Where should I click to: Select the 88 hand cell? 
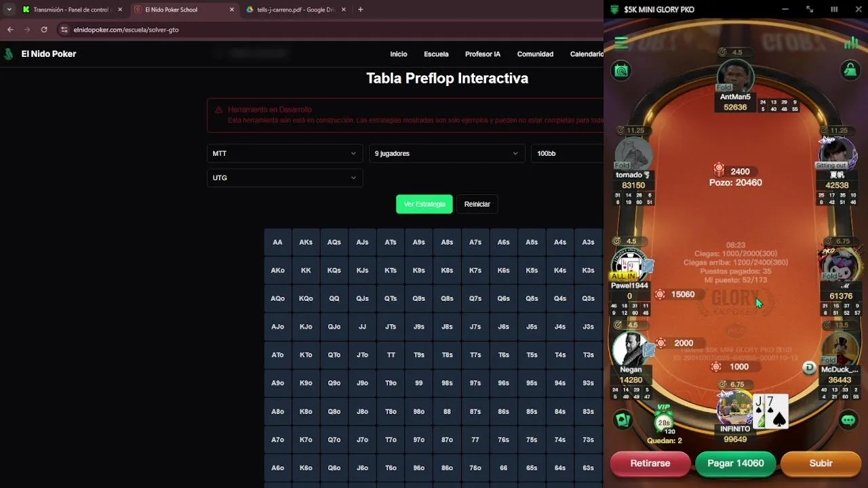pos(447,411)
